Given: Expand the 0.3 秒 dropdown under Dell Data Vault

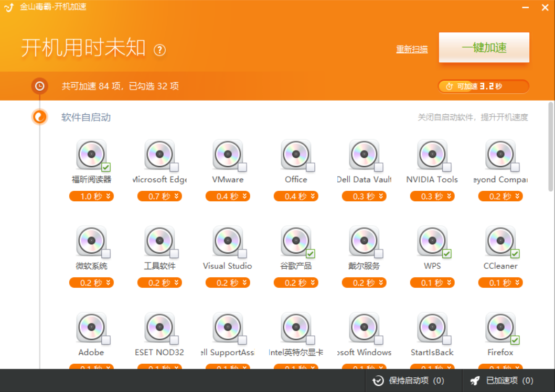Looking at the screenshot, I should 364,196.
